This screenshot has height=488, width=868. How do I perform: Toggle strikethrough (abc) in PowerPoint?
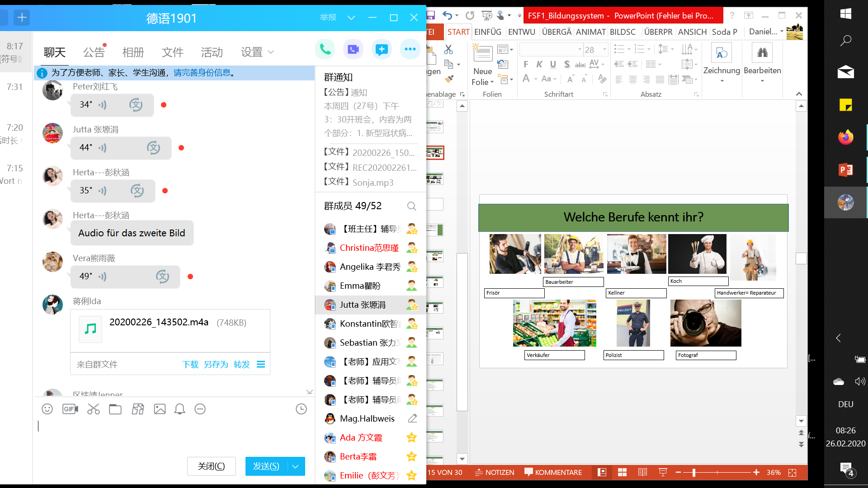click(580, 65)
